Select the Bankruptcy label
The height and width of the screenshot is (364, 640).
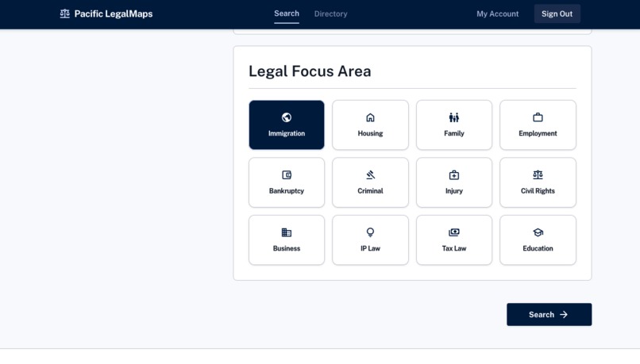coord(287,191)
